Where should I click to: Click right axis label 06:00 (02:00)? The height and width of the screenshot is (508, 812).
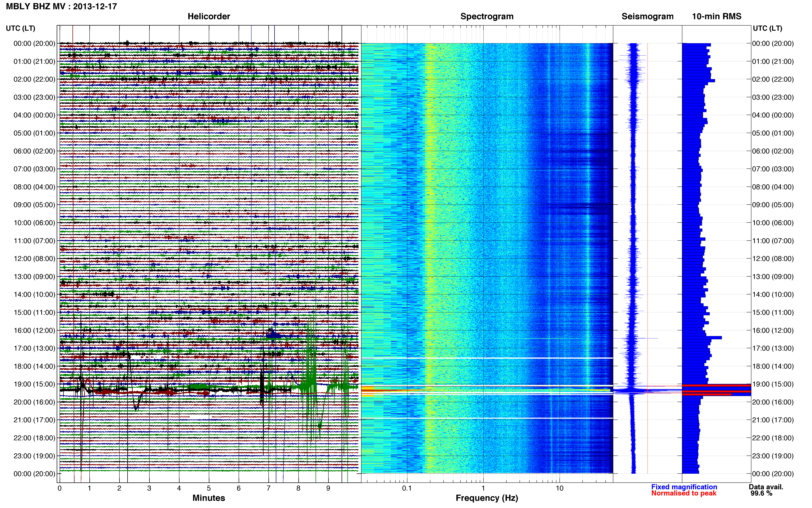tap(773, 151)
